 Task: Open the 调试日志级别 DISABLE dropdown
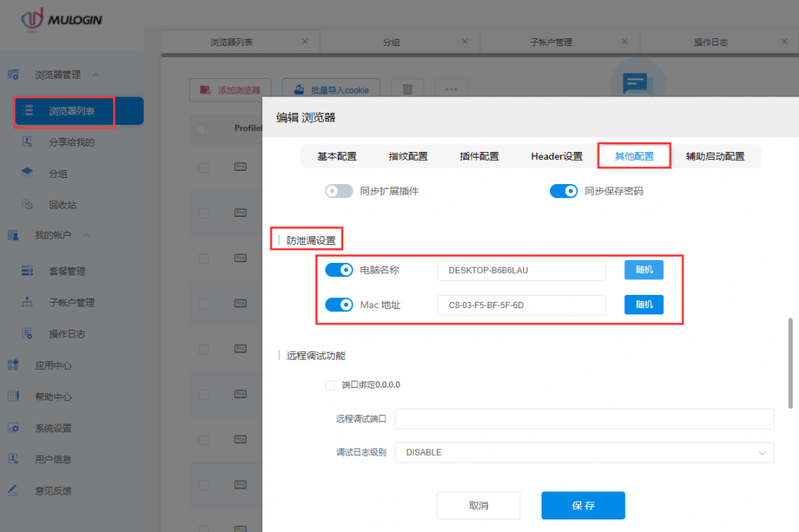(x=584, y=452)
